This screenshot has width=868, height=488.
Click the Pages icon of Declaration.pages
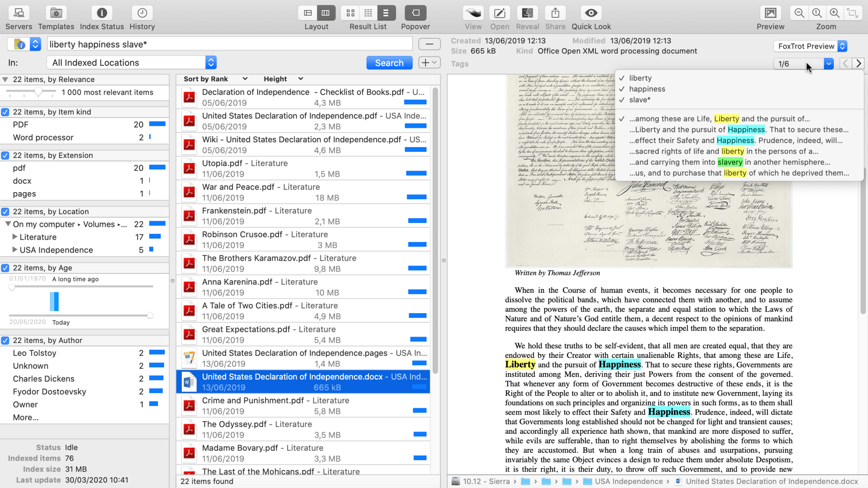point(189,358)
